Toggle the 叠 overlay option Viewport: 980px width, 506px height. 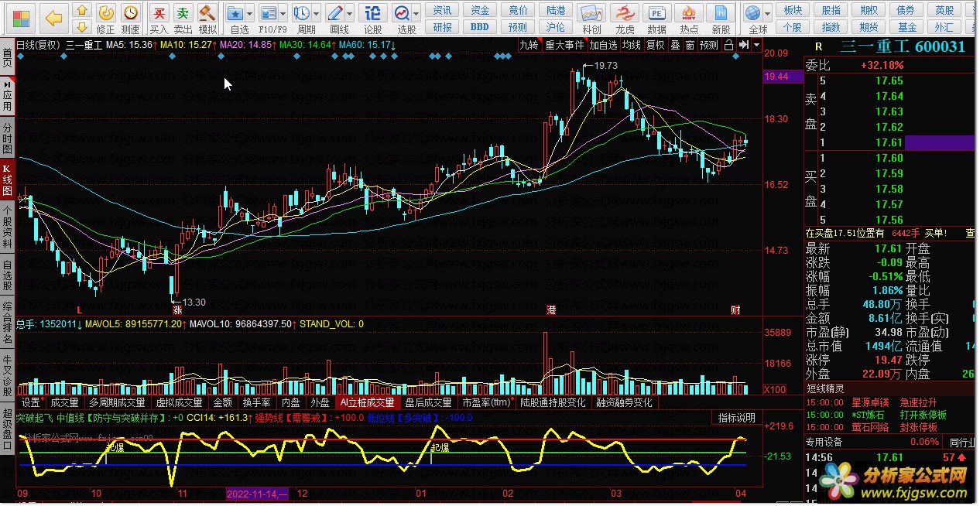[675, 45]
